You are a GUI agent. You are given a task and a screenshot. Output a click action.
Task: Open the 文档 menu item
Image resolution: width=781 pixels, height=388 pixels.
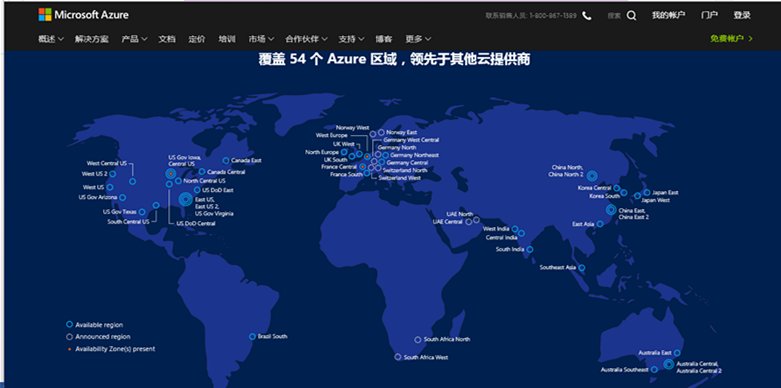pos(167,39)
